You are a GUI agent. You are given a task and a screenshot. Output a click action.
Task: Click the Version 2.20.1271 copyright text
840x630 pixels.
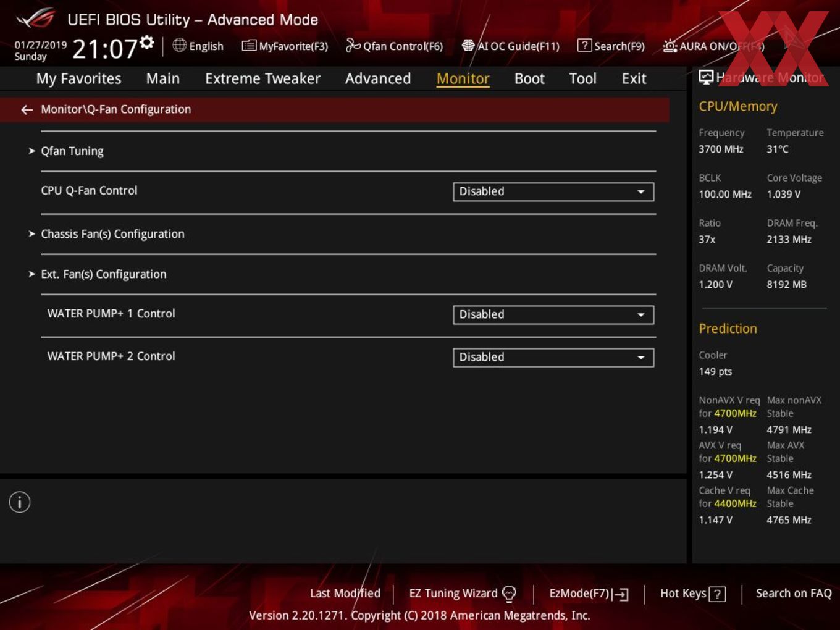click(x=419, y=615)
